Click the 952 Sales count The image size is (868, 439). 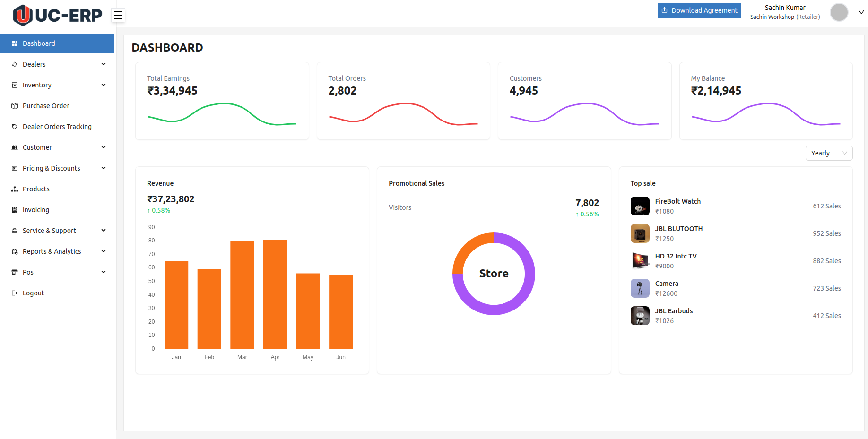(x=827, y=233)
